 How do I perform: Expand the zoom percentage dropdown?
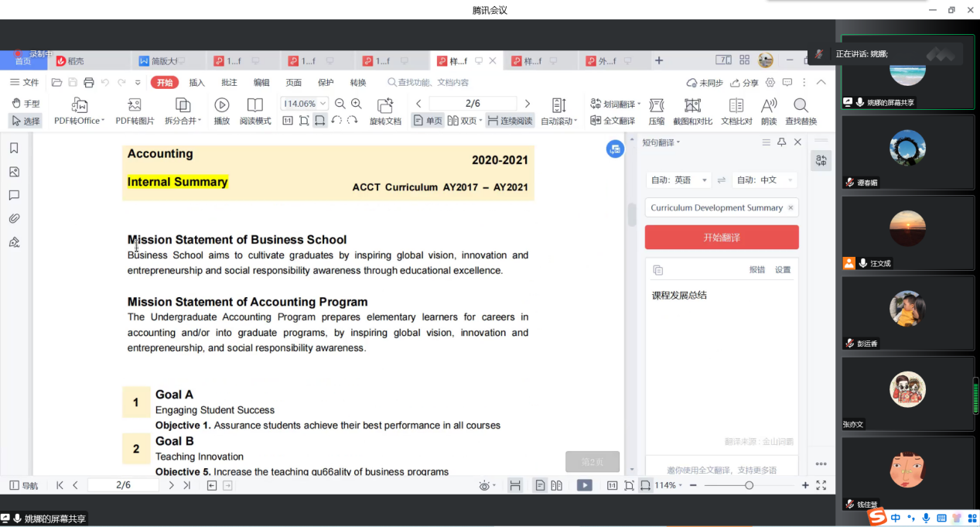(x=323, y=104)
